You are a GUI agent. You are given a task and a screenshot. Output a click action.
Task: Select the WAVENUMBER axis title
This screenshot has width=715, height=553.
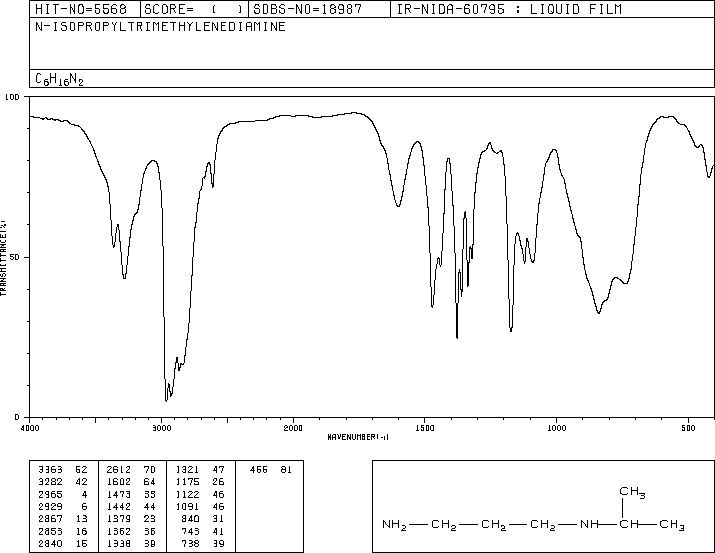point(358,437)
